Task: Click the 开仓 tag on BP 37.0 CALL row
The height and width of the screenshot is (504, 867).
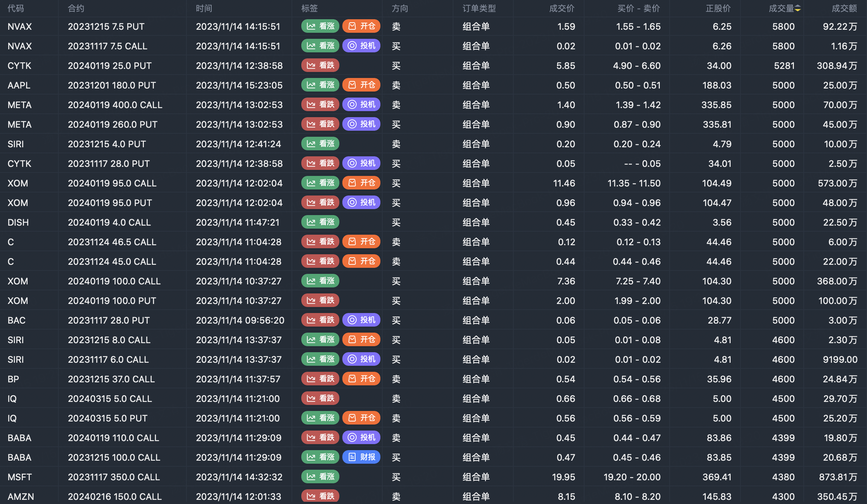Action: [362, 379]
